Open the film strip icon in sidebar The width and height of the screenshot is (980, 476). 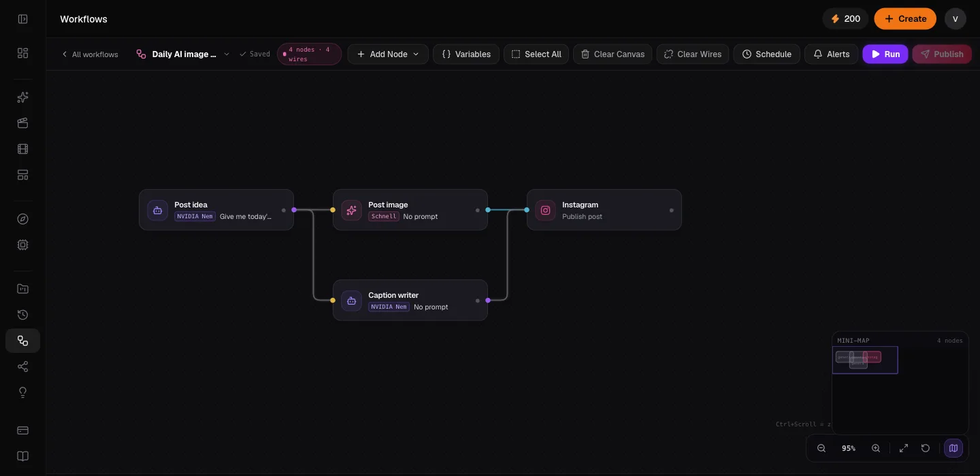pyautogui.click(x=22, y=149)
